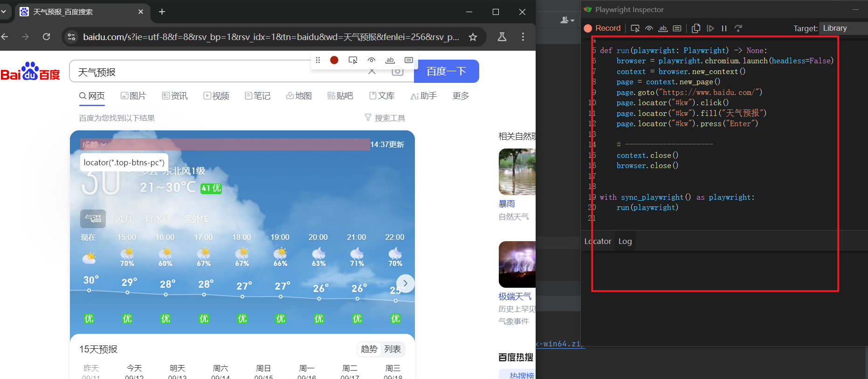868x379 pixels.
Task: Click next arrow on hourly forecast
Action: (x=405, y=283)
